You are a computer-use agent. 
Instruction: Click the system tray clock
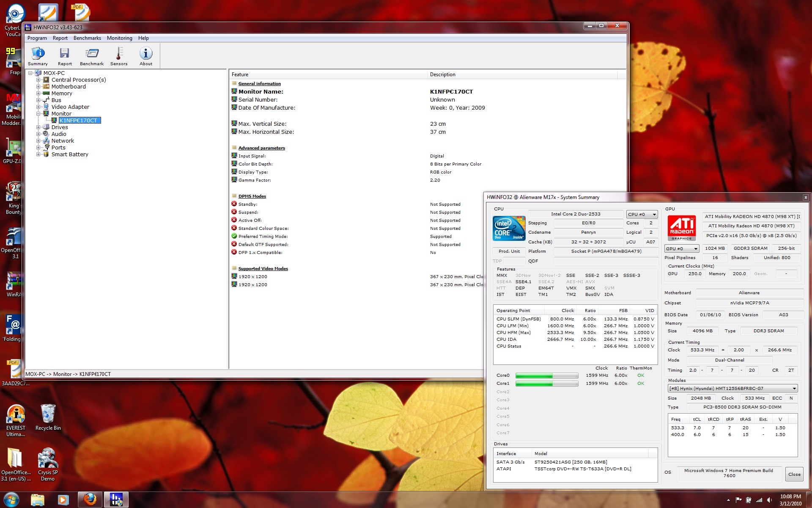pyautogui.click(x=790, y=500)
